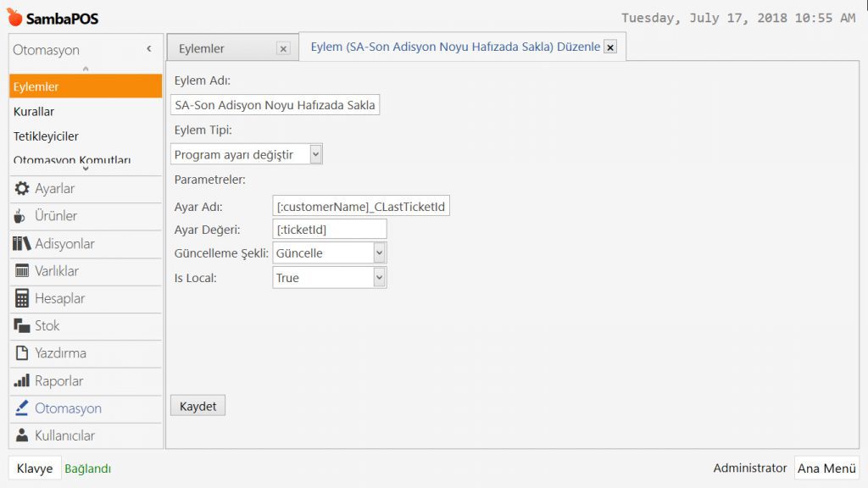Viewport: 868px width, 488px height.
Task: Open Hesaplar using the calculator icon
Action: (22, 298)
